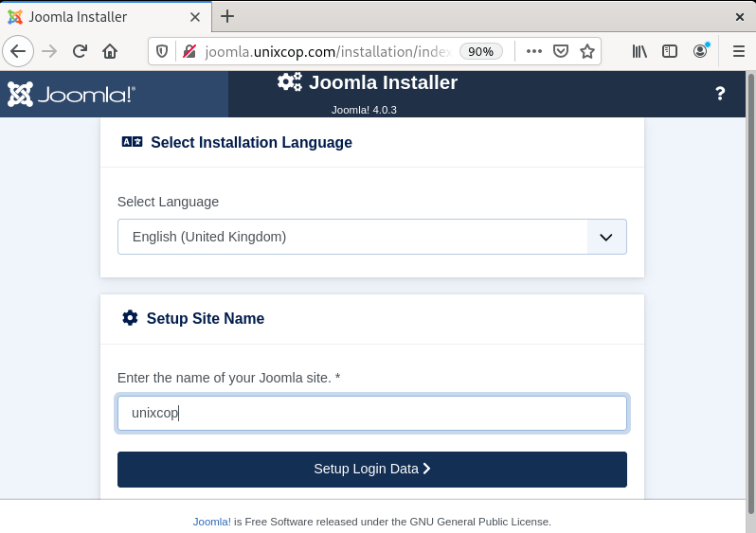Click the site name field containing unixcop
Image resolution: width=756 pixels, height=533 pixels.
pyautogui.click(x=371, y=413)
